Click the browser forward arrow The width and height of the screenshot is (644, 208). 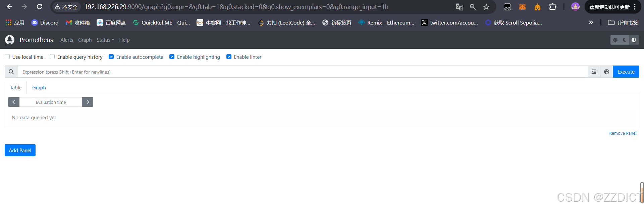[x=24, y=7]
